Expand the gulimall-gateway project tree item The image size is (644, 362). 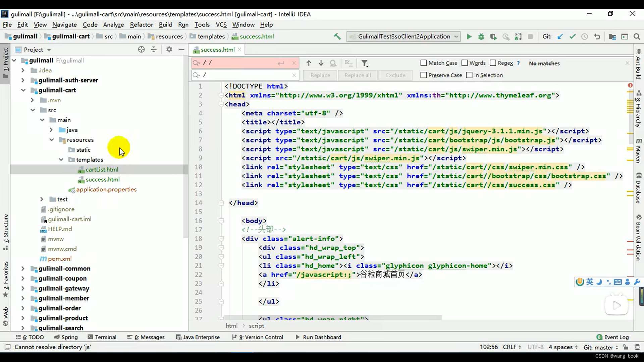(x=22, y=288)
